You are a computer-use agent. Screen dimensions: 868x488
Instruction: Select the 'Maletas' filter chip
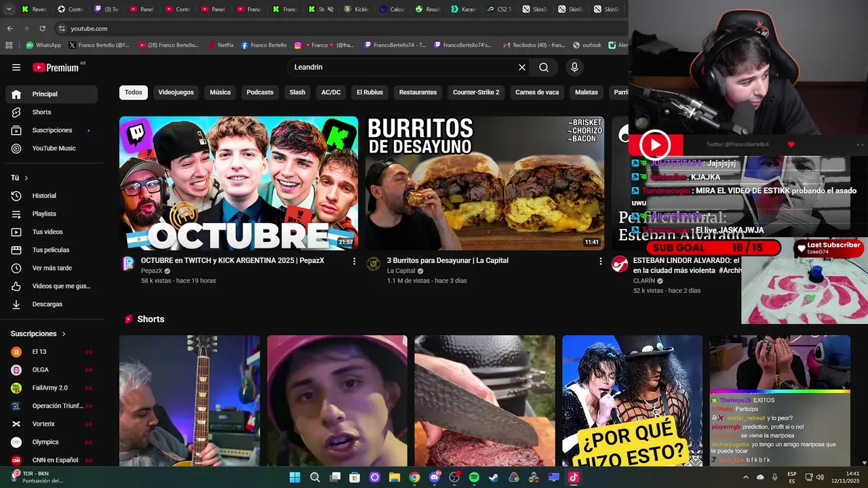587,92
